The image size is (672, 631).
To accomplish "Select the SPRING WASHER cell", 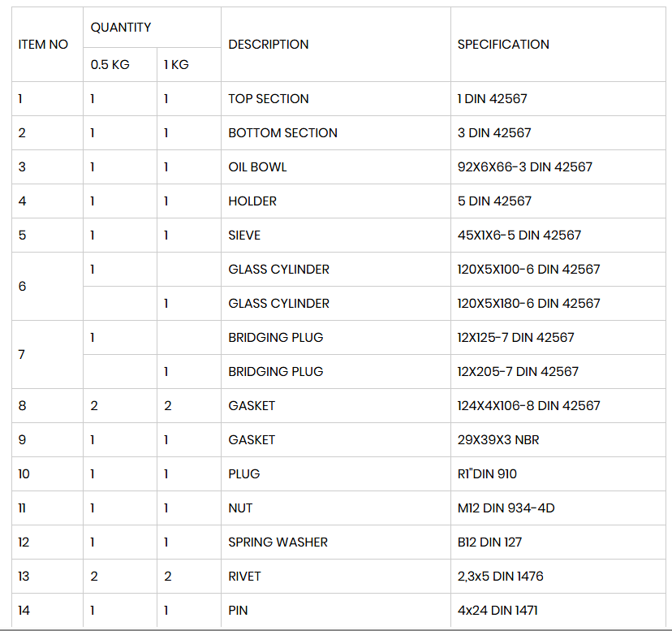I will tap(335, 542).
